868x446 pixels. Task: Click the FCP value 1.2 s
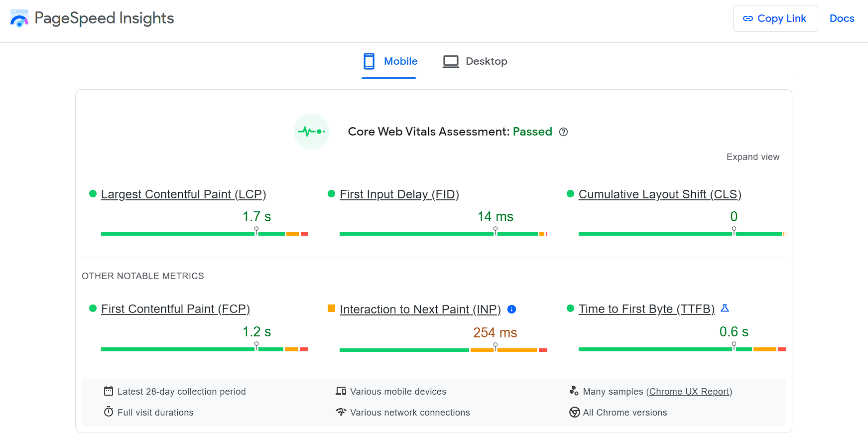pyautogui.click(x=256, y=332)
